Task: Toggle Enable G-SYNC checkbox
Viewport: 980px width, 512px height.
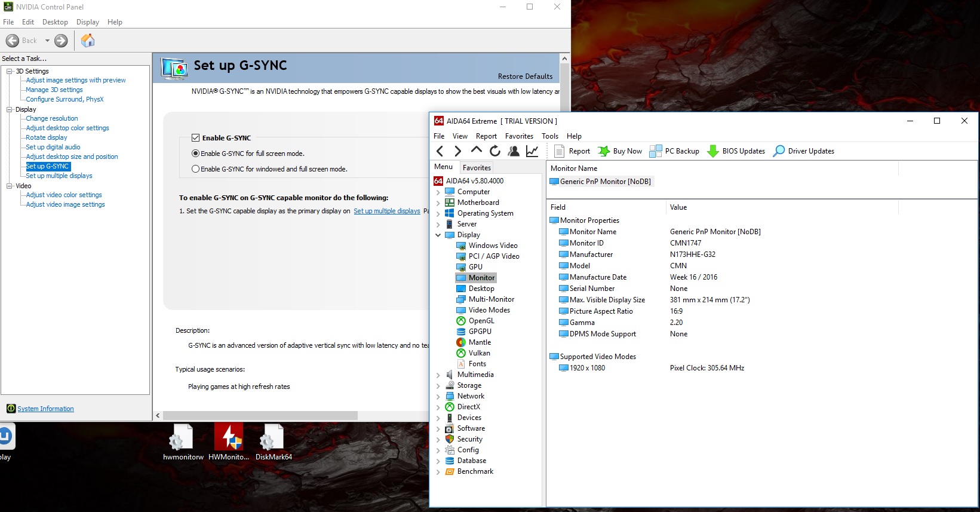Action: [x=195, y=137]
